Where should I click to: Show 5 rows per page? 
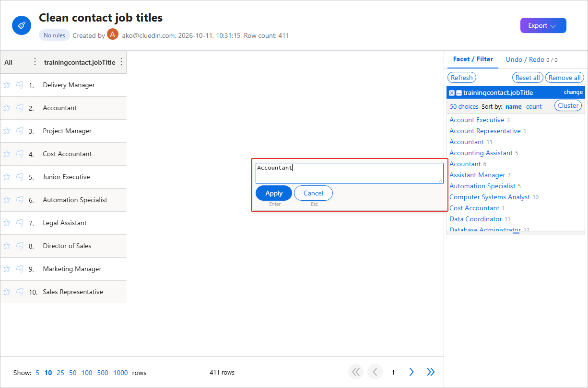[x=37, y=373]
